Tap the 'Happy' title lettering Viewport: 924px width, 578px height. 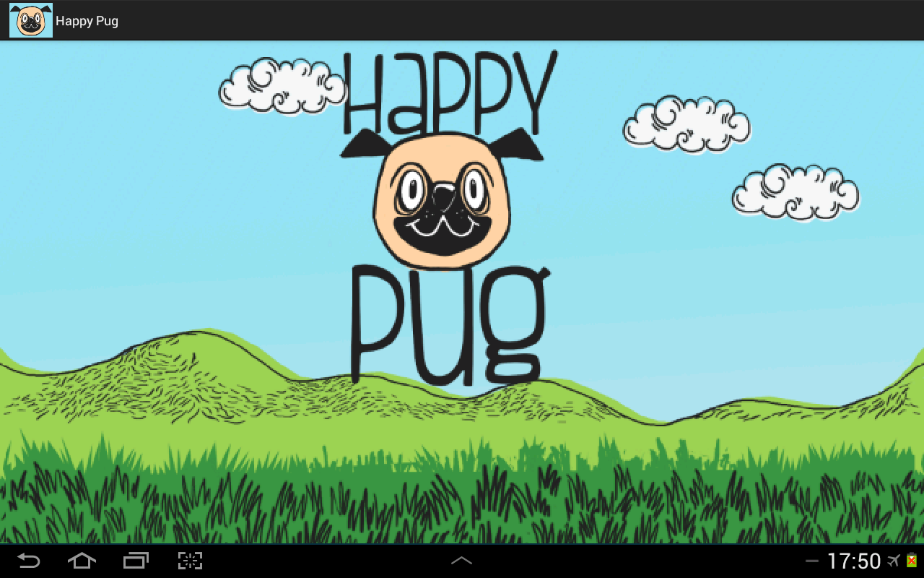(449, 92)
